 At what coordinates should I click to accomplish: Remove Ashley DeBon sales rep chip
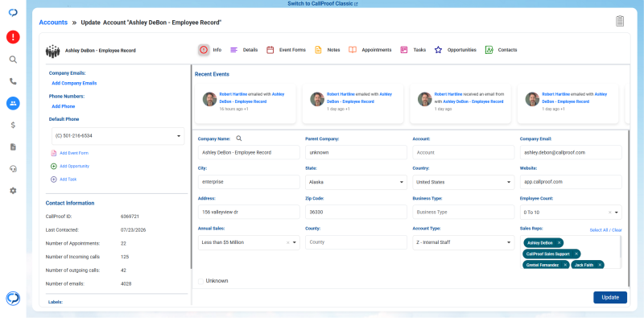559,243
